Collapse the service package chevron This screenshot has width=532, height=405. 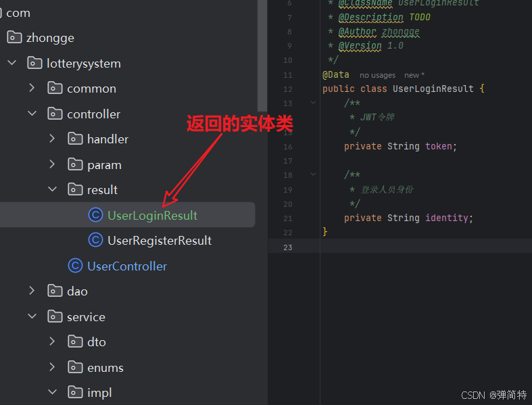click(32, 316)
